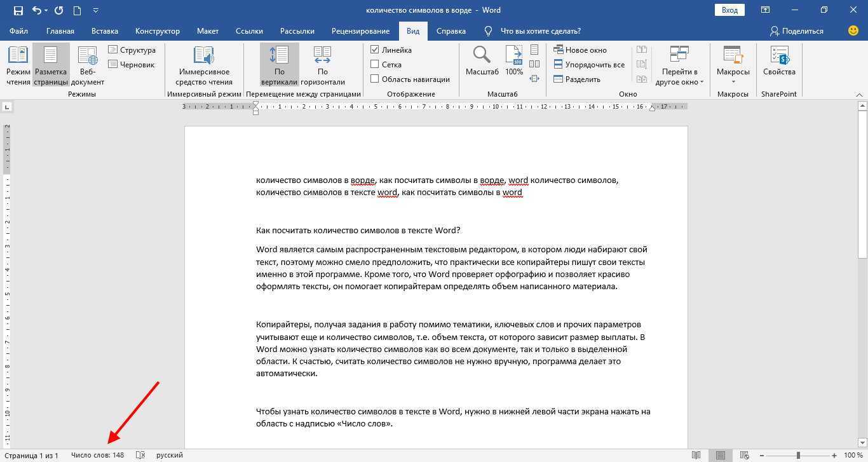Open the File (Файл) tab
The height and width of the screenshot is (462, 868).
(x=18, y=31)
